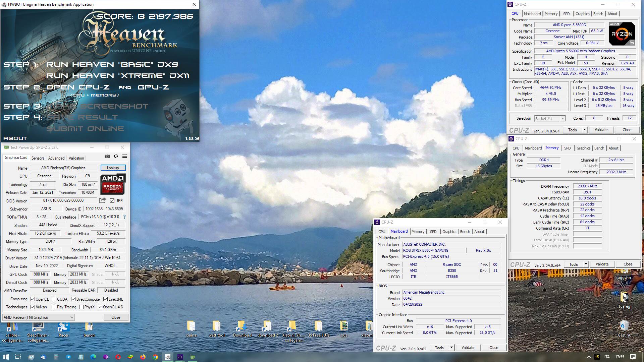Open the Pacer desktop shortcut
Screen dimensions: 644x362
point(63,329)
